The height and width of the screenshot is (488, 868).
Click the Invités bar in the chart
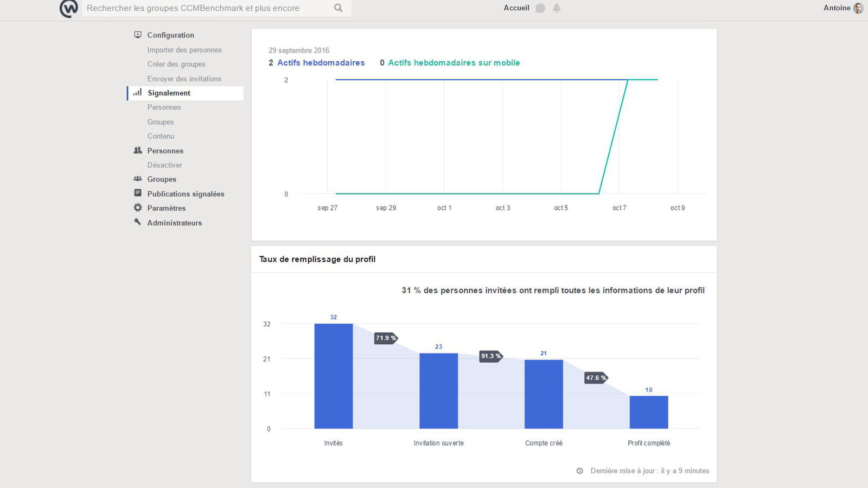coord(334,376)
